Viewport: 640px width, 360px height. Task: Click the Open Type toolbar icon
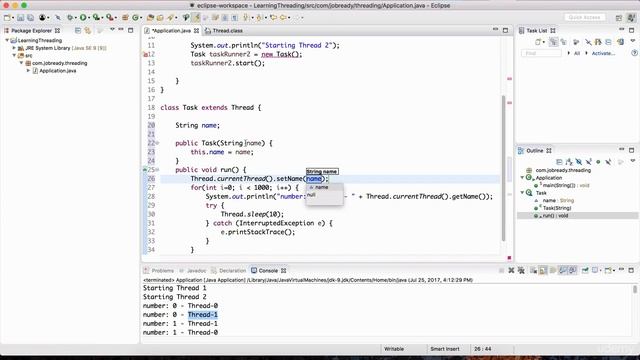coord(150,18)
